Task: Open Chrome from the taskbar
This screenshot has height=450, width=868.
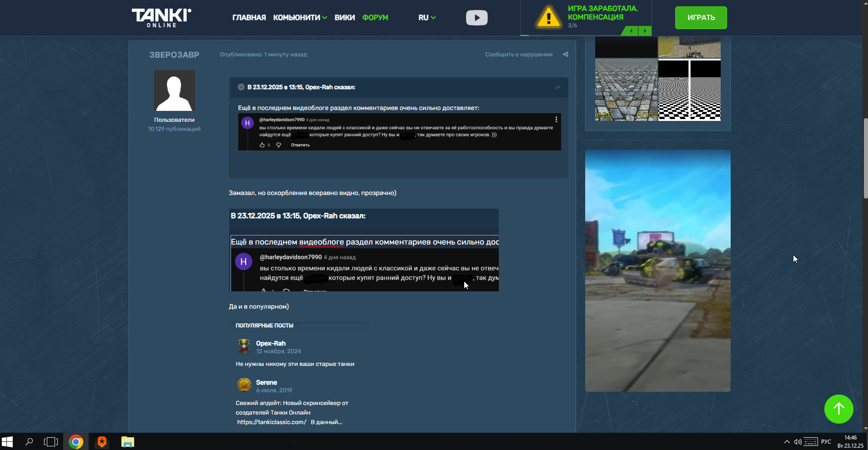Action: [x=76, y=442]
